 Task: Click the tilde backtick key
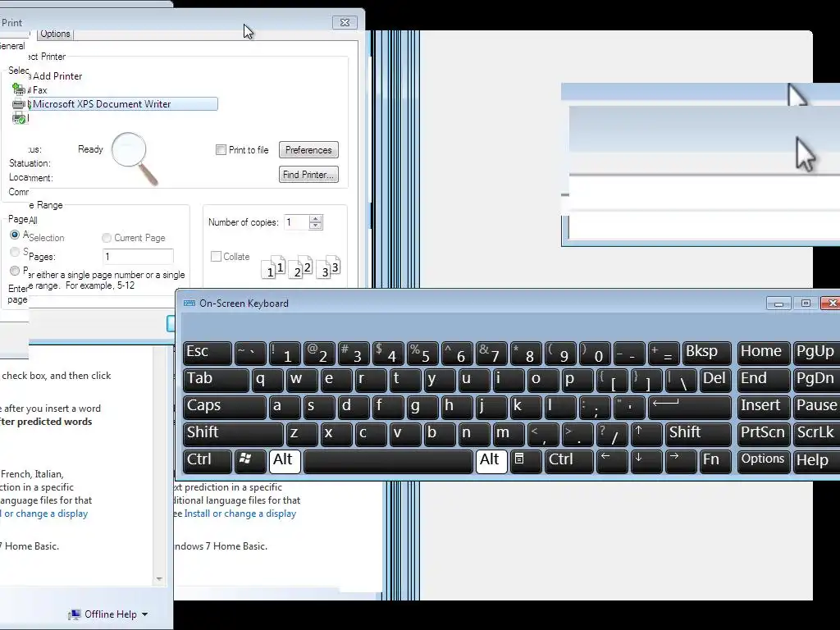pyautogui.click(x=250, y=354)
